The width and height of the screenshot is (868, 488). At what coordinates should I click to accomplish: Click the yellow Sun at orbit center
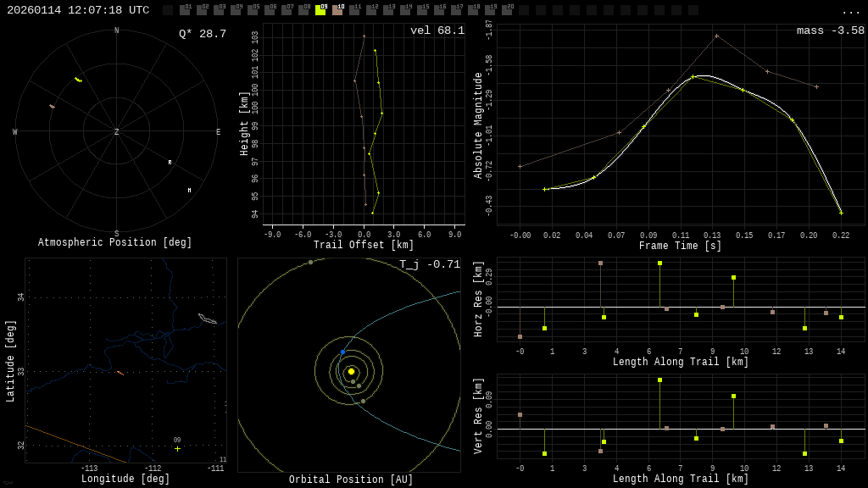point(351,371)
